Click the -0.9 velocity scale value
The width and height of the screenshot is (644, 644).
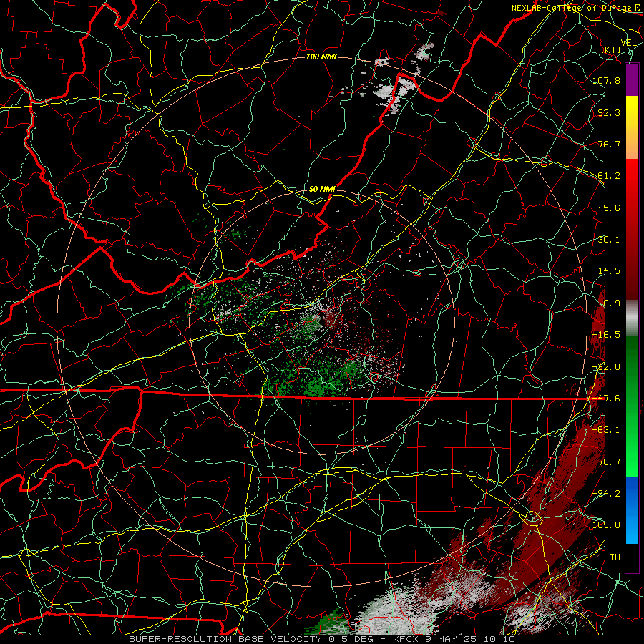tap(609, 303)
